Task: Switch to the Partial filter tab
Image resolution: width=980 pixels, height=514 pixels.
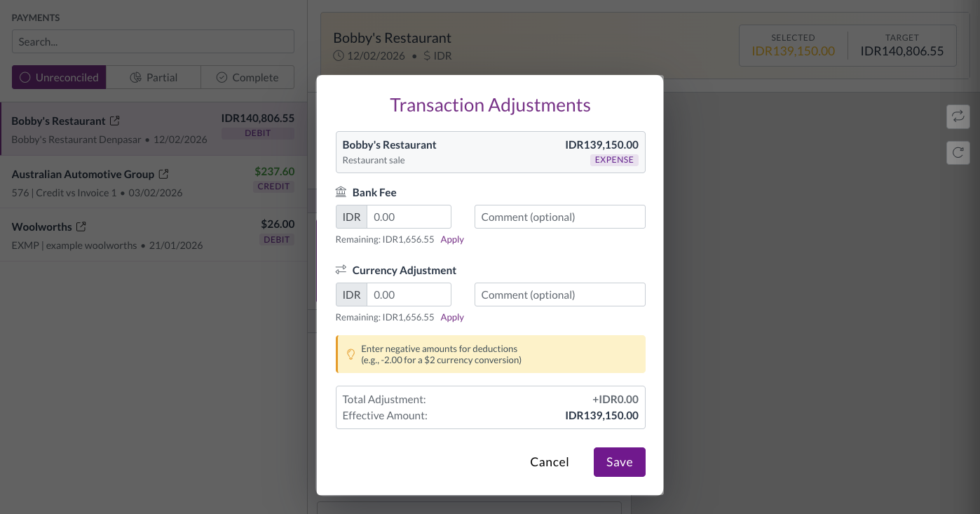Action: pos(154,77)
